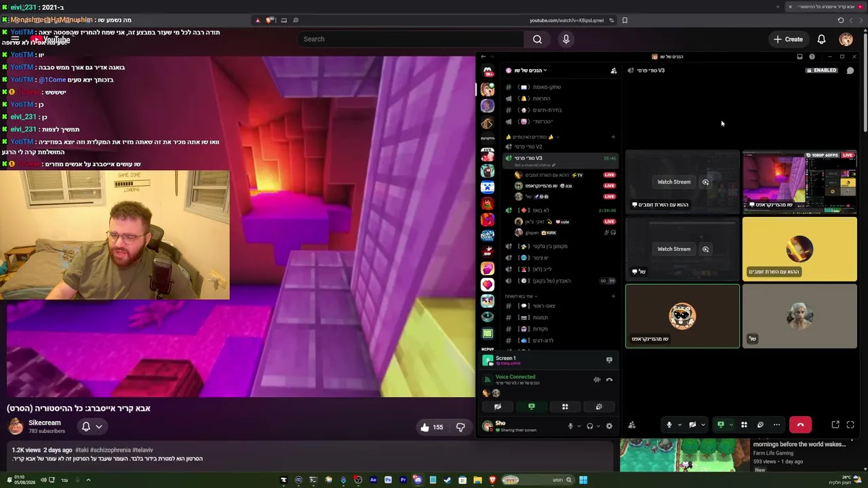The height and width of the screenshot is (488, 868).
Task: Open the Windows Start menu
Action: click(x=583, y=481)
